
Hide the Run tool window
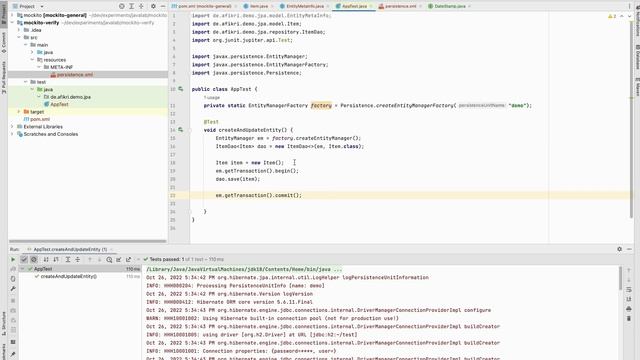click(629, 249)
